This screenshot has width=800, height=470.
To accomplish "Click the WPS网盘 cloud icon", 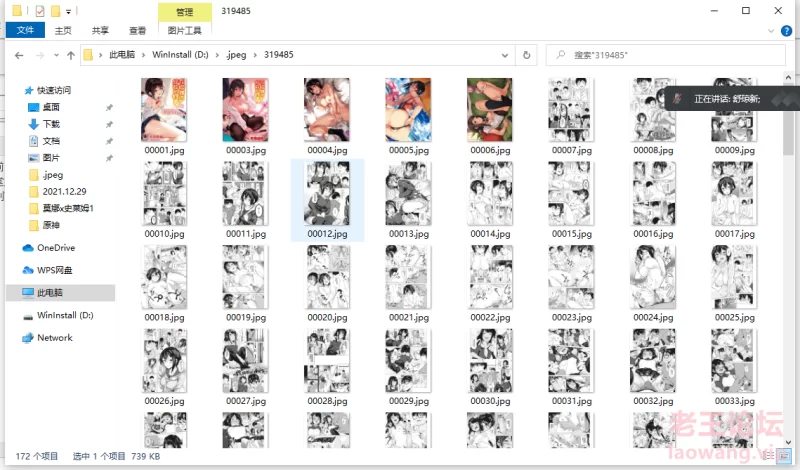I will click(x=28, y=270).
